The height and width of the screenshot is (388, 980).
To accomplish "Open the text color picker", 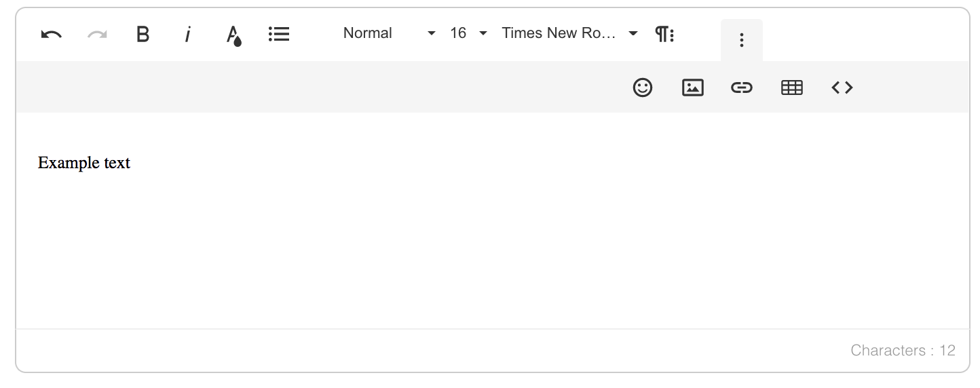I will 233,35.
